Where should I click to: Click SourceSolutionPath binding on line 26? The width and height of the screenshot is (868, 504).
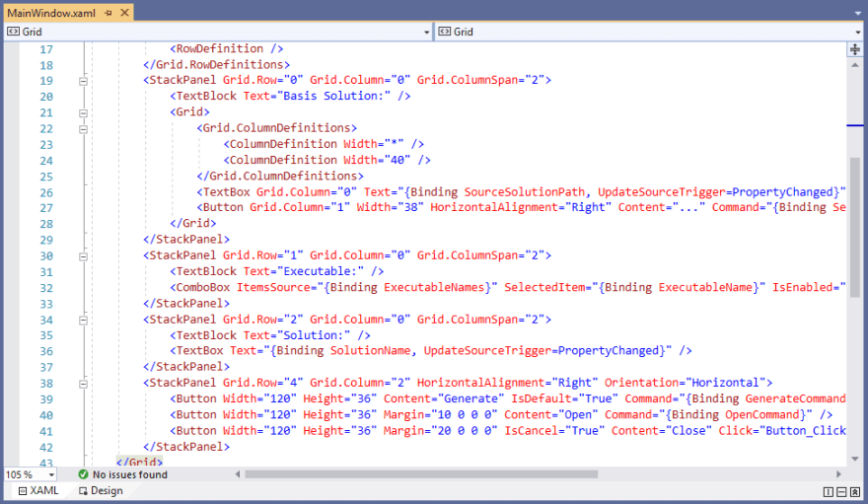tap(524, 192)
